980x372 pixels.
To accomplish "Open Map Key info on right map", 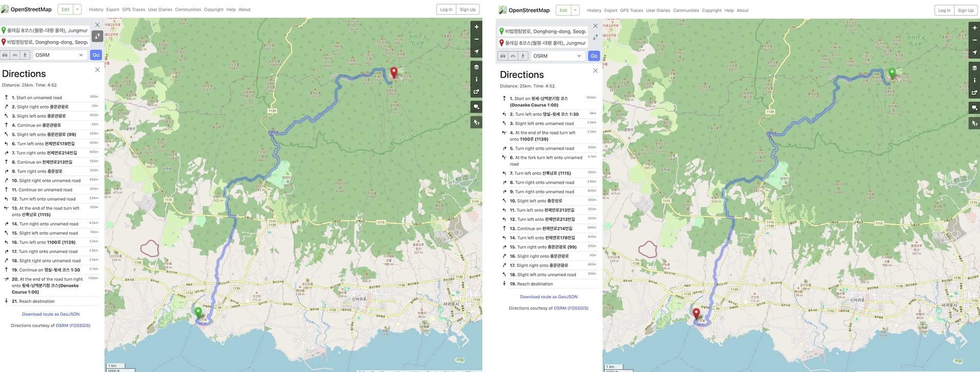I will click(974, 80).
